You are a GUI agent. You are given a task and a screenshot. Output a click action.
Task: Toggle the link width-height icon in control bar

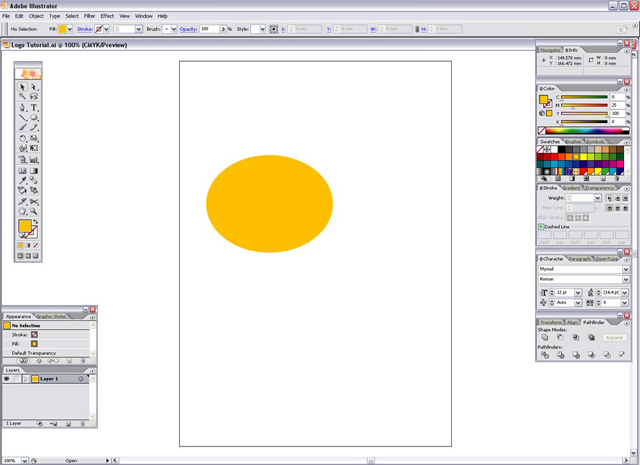[x=417, y=29]
